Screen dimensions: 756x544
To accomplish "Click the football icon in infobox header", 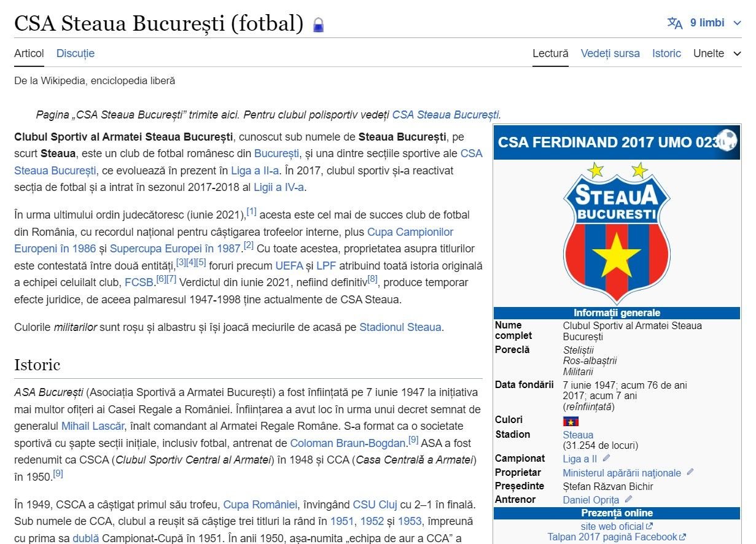I will 727,139.
